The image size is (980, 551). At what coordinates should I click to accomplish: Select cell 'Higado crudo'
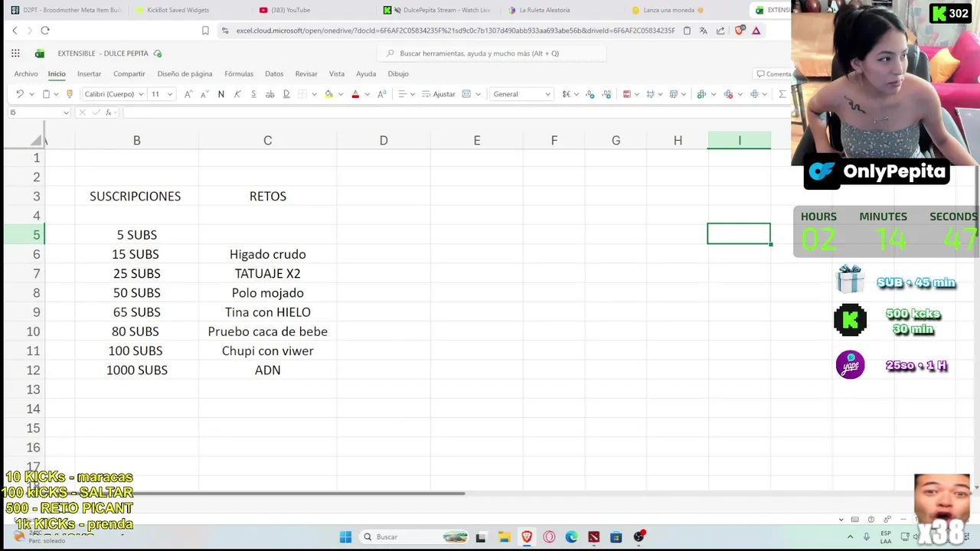point(268,254)
